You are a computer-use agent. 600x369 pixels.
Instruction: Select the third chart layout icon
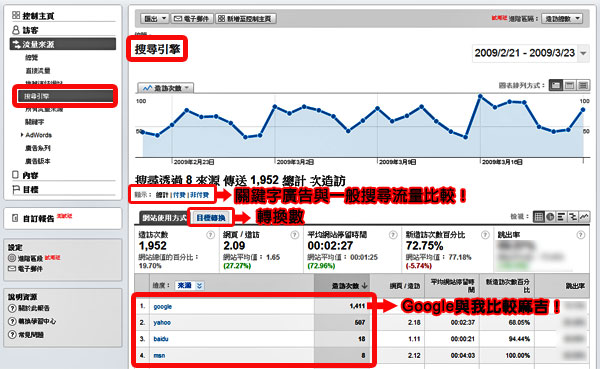click(583, 85)
